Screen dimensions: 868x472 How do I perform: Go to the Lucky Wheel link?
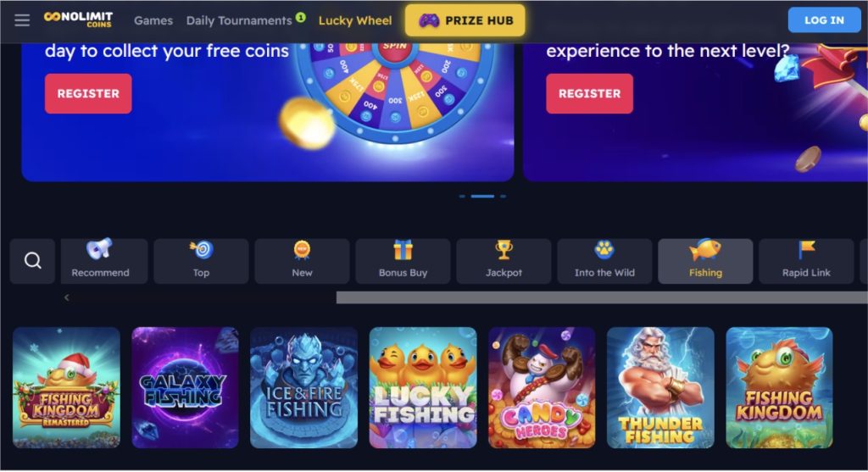click(355, 20)
